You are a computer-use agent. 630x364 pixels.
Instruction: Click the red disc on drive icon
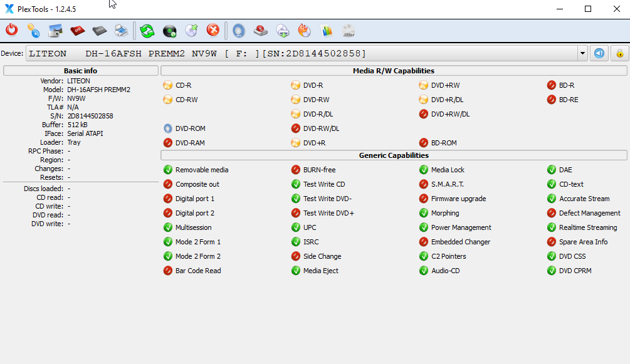261,31
